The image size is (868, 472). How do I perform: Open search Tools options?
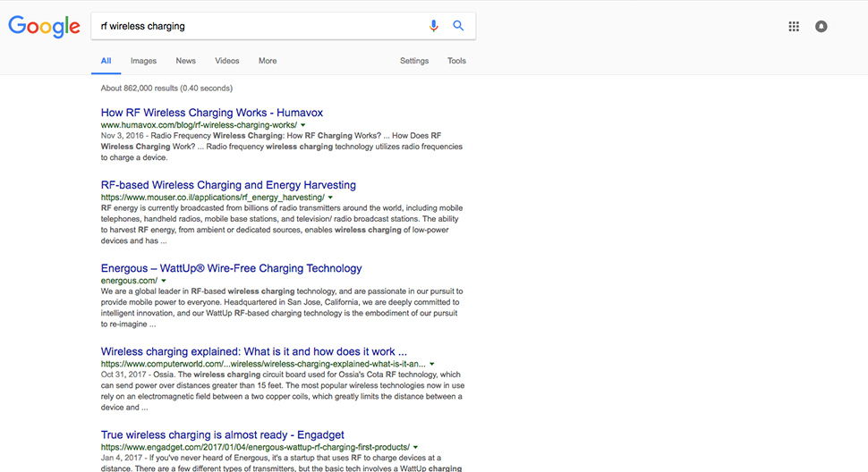(456, 61)
